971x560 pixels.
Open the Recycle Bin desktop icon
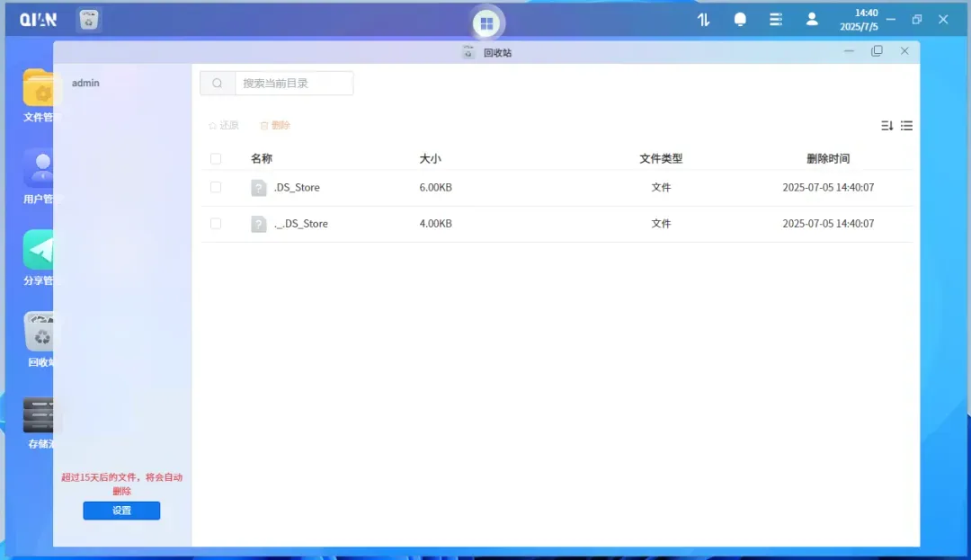[39, 341]
